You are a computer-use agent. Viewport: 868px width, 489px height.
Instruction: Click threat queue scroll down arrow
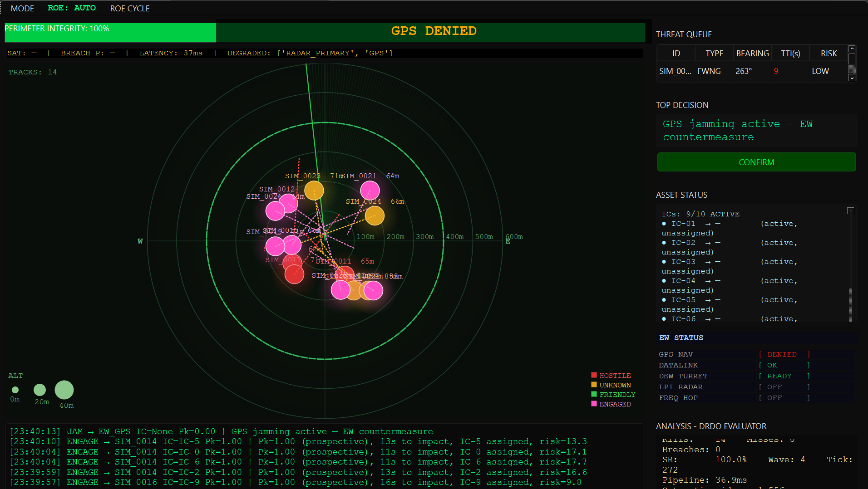coord(852,78)
